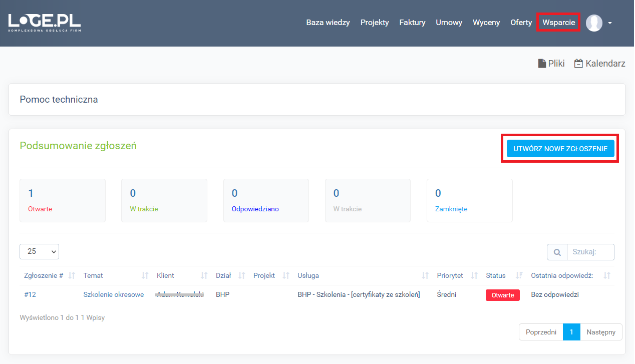Expand the caret next to the avatar
635x364 pixels.
610,23
